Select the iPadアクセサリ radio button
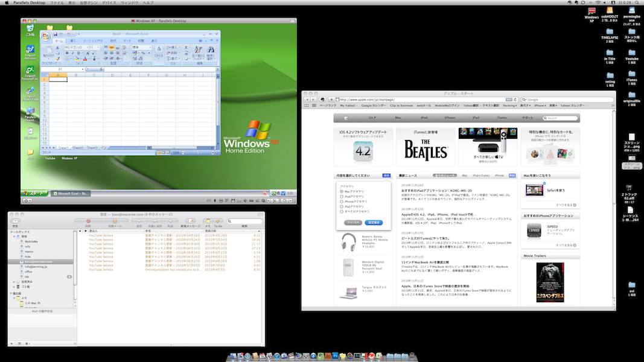The image size is (644, 362). point(341,206)
